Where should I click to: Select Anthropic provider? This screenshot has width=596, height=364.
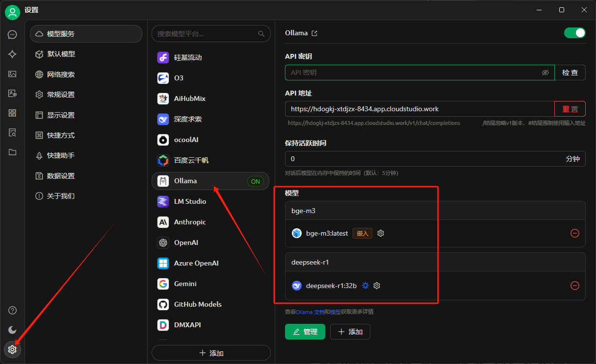tap(211, 222)
